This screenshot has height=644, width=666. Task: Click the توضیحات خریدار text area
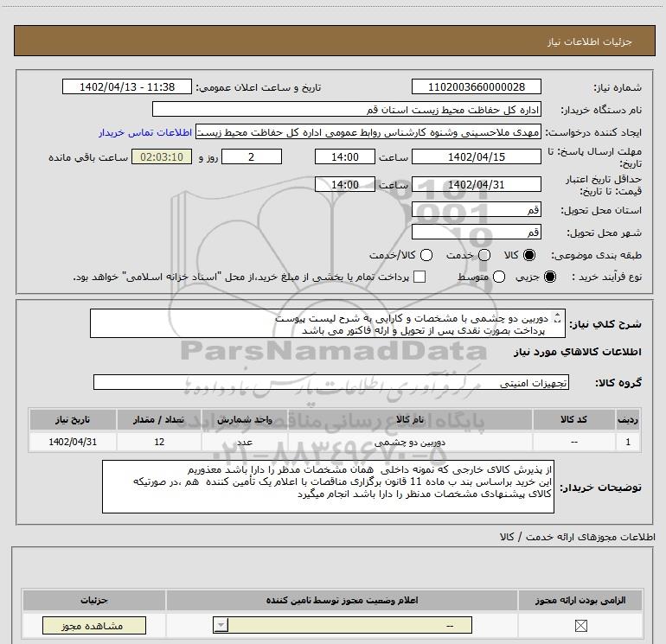[328, 487]
